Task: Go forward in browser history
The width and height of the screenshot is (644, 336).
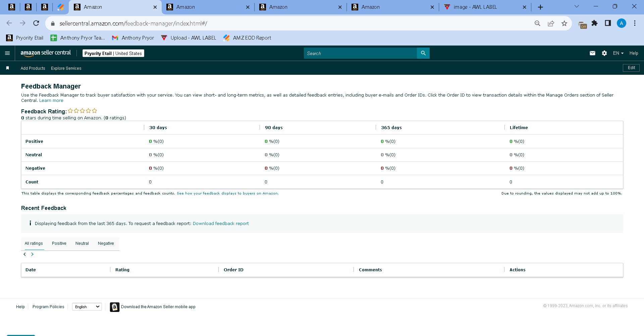Action: [22, 23]
